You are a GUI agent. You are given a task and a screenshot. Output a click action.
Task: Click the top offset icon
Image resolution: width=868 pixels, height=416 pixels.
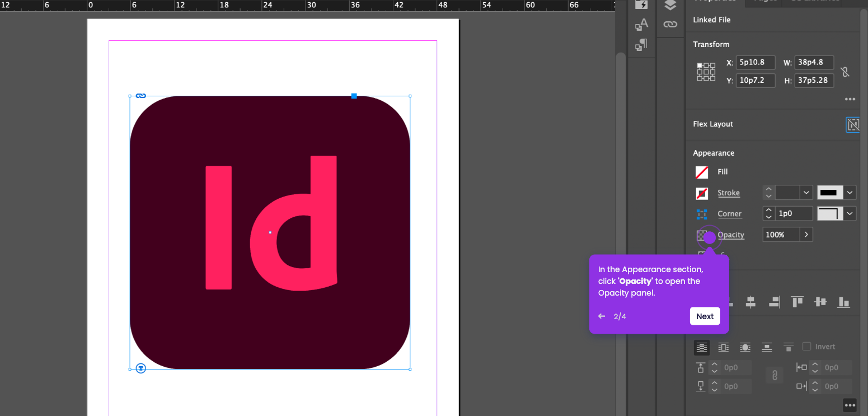701,368
